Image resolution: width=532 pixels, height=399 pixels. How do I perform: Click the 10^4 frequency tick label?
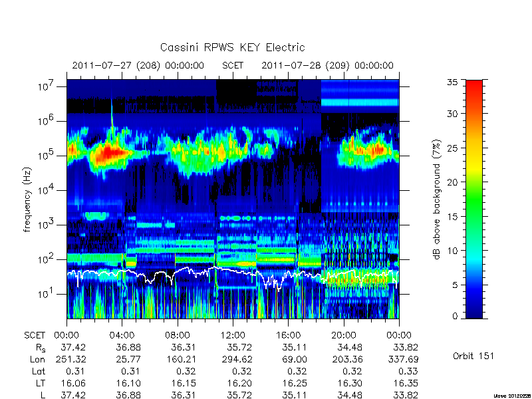pyautogui.click(x=46, y=190)
